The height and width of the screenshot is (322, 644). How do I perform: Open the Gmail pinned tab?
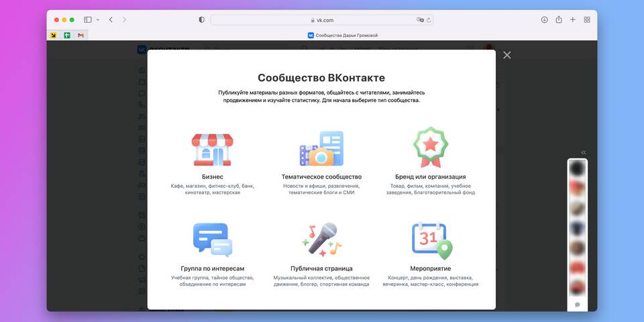click(81, 36)
